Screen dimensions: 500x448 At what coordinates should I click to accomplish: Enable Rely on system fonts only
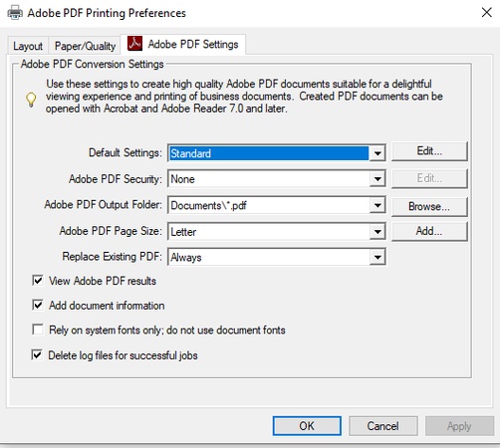click(x=38, y=330)
